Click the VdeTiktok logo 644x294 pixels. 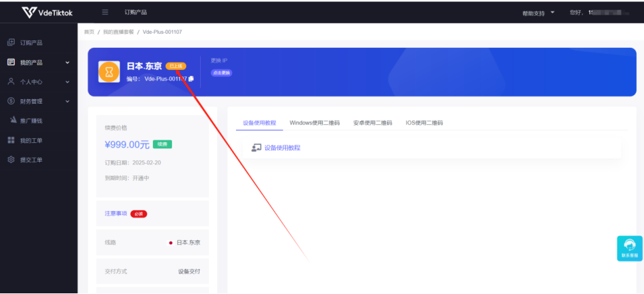pyautogui.click(x=47, y=12)
